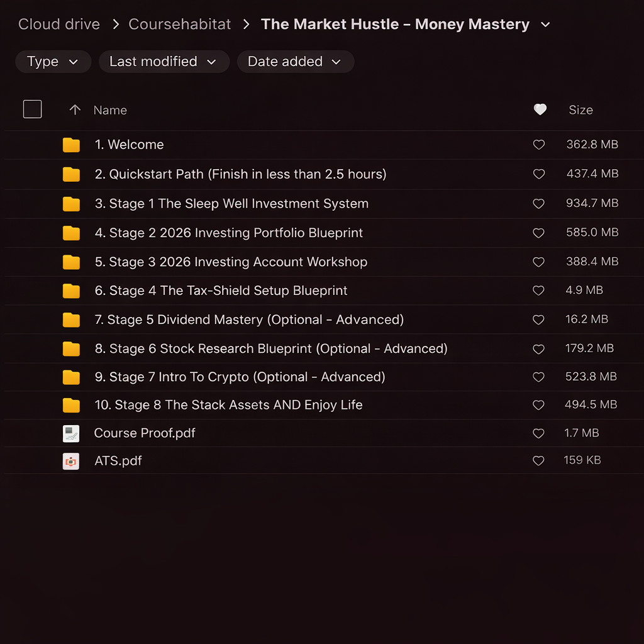Click the favorites heart in header row

[540, 110]
